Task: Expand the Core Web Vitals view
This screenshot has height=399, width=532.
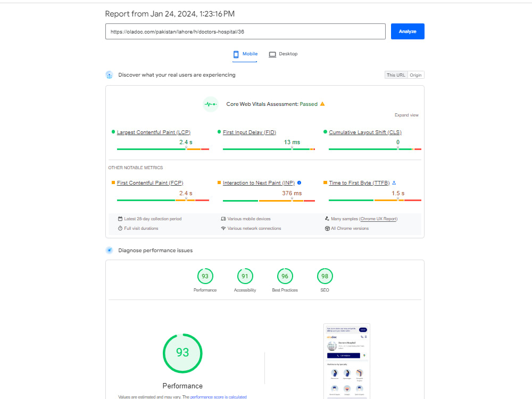Action: (406, 115)
